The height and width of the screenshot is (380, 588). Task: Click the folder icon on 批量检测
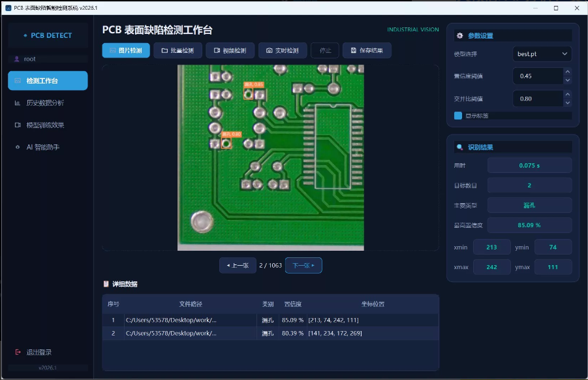[164, 50]
